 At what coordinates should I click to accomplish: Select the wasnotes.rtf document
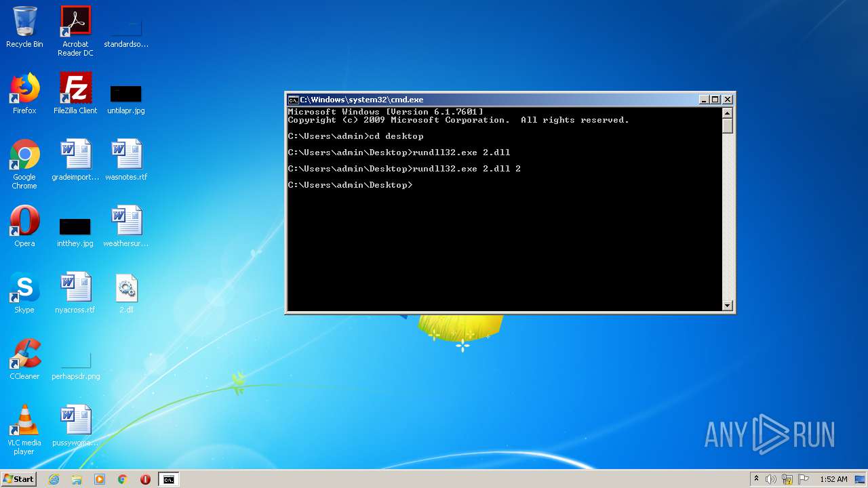[x=126, y=160]
